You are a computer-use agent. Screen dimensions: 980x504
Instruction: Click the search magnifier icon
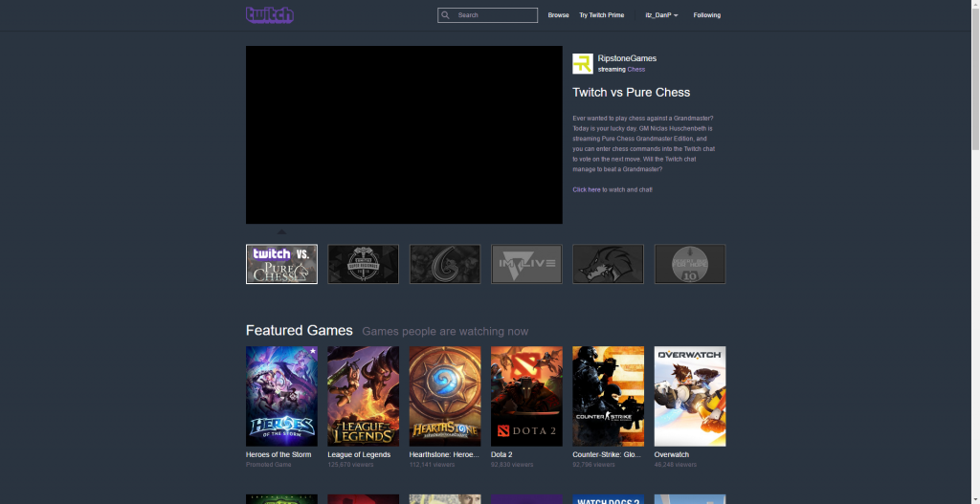445,15
